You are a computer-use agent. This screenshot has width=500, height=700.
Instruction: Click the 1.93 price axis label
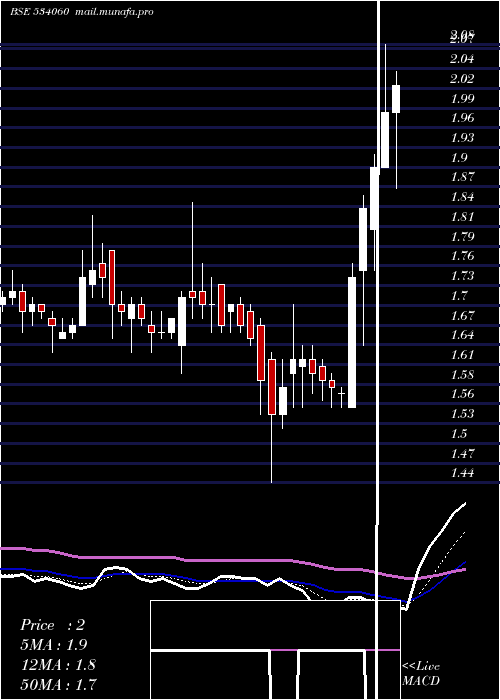462,138
